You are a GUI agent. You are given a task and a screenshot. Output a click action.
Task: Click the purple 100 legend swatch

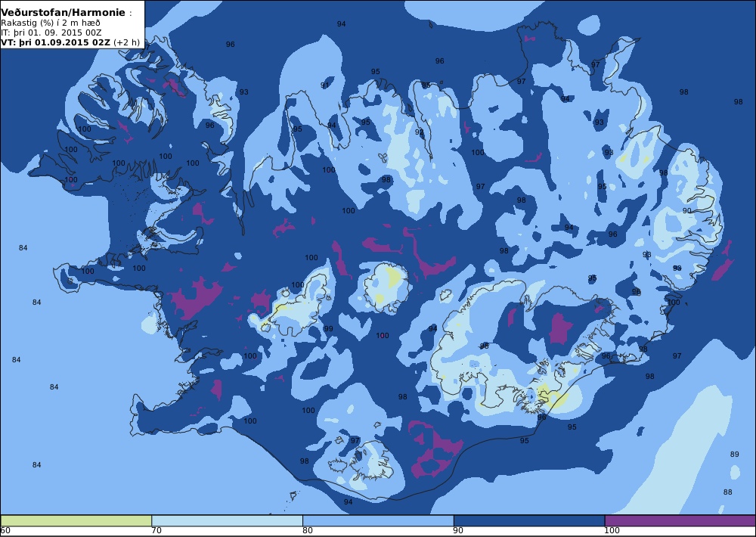[x=680, y=520]
